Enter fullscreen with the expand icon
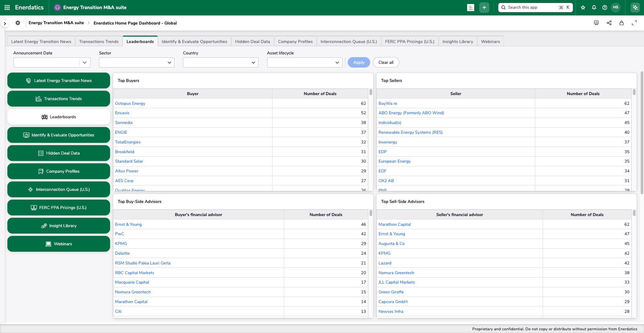The width and height of the screenshot is (644, 333). [x=634, y=23]
